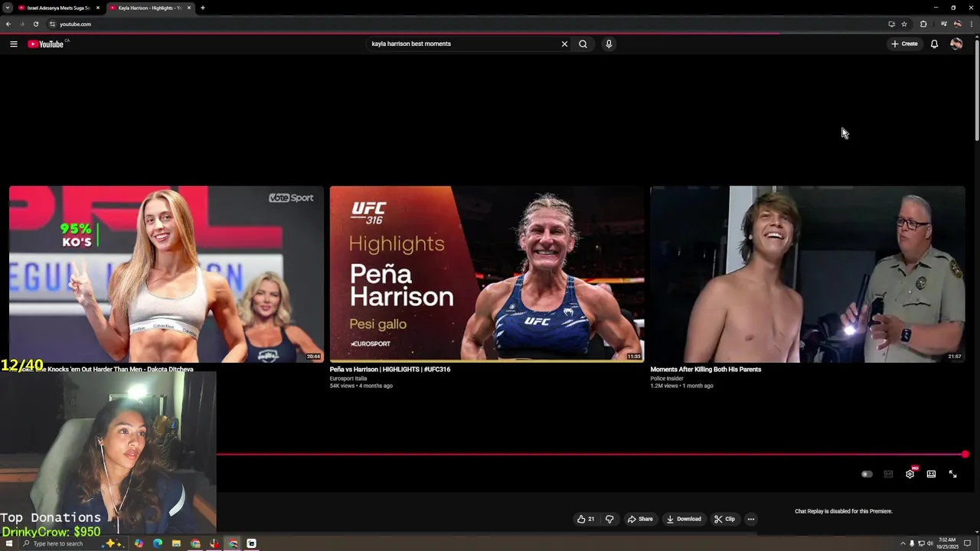This screenshot has width=980, height=551.
Task: Open the Windows notification center icon
Action: pyautogui.click(x=967, y=543)
